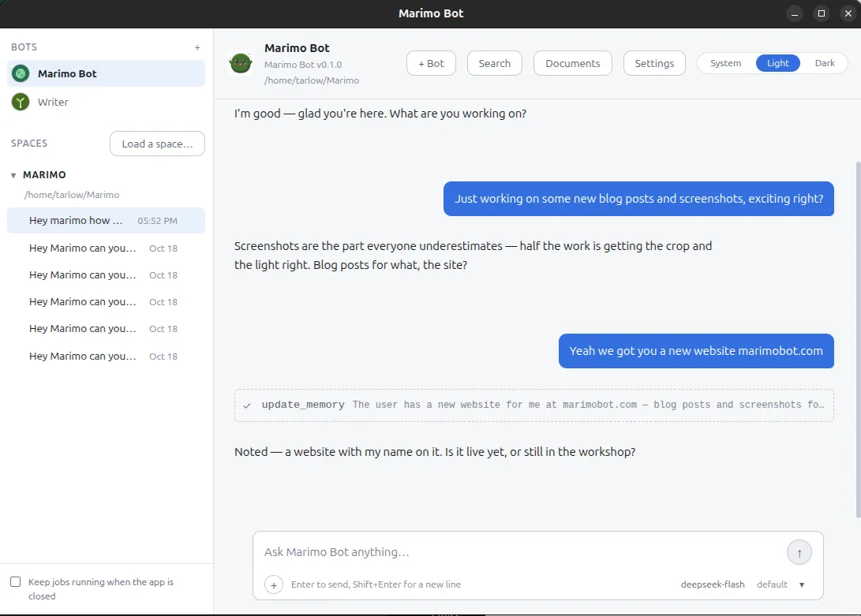Click the 'I'm good — glad you're here' message

[x=380, y=114]
